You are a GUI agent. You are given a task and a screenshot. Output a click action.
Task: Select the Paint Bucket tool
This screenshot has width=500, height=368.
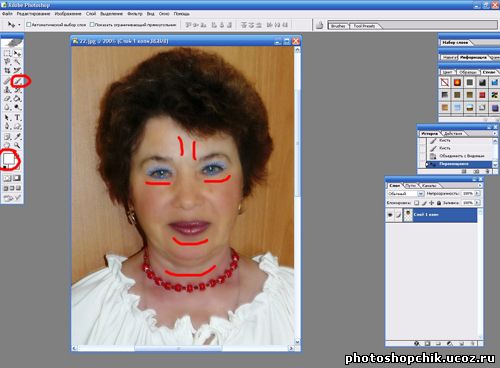[17, 99]
